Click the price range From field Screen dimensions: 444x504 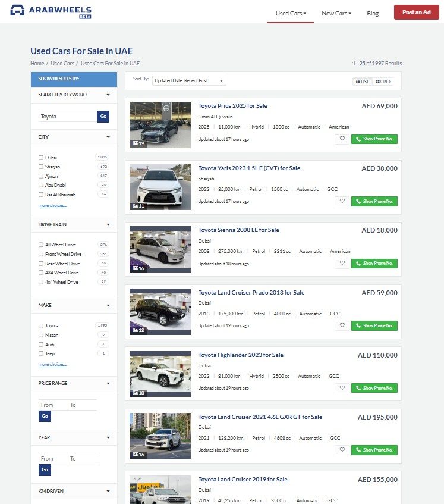tap(53, 405)
